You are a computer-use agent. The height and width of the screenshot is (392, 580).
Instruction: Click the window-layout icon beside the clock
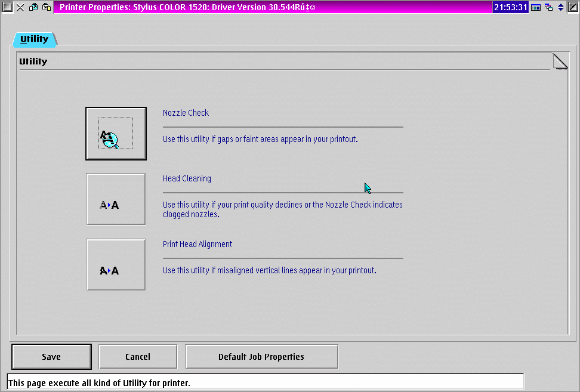536,7
